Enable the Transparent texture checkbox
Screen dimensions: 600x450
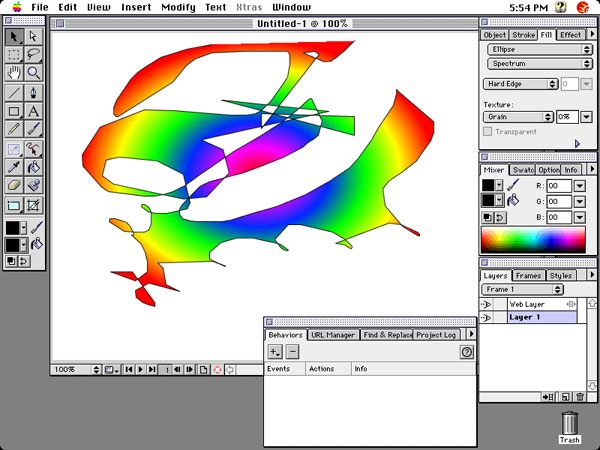pos(488,131)
